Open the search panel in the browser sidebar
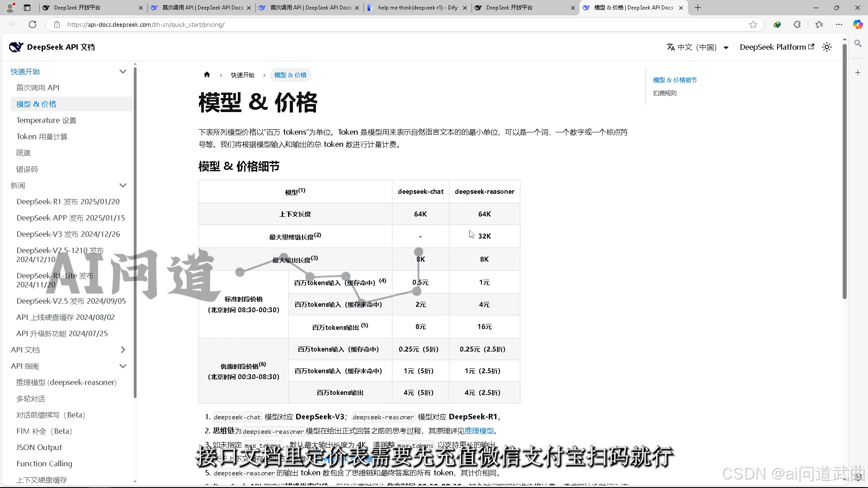Viewport: 868px width, 488px height. (858, 44)
